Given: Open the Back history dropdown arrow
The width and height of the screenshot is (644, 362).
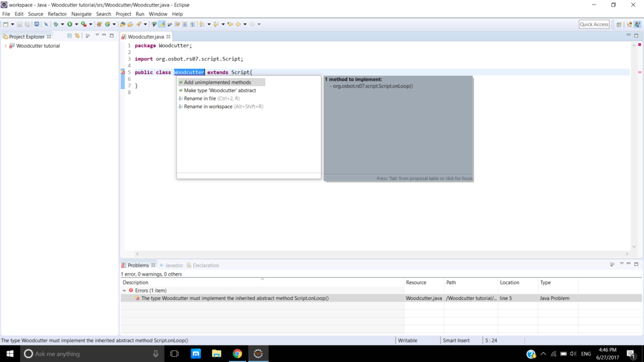Looking at the screenshot, I should (x=245, y=24).
